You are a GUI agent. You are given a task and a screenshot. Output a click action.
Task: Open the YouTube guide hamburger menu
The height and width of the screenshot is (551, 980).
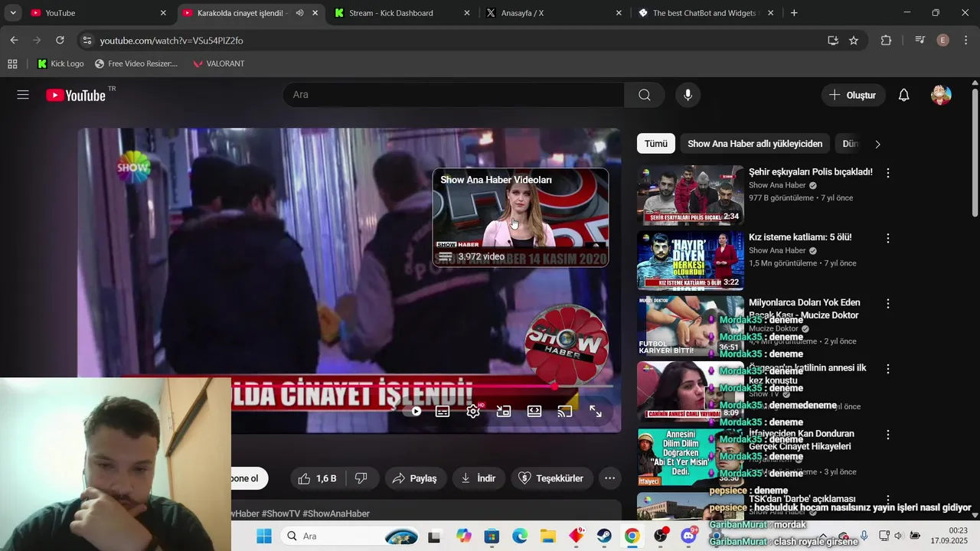[x=23, y=95]
